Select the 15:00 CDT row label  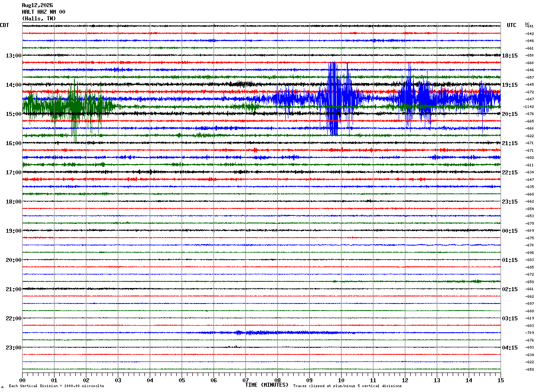coord(14,114)
